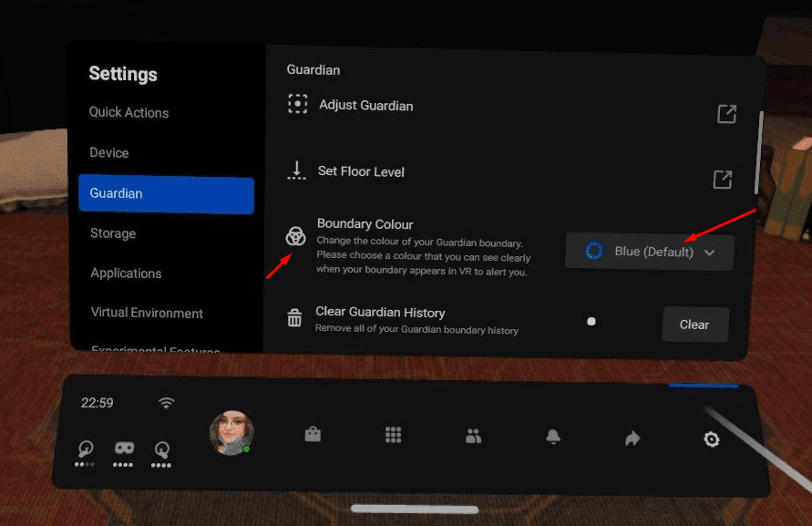Image resolution: width=812 pixels, height=526 pixels.
Task: Open the Boundary Colour dropdown
Action: coord(650,252)
